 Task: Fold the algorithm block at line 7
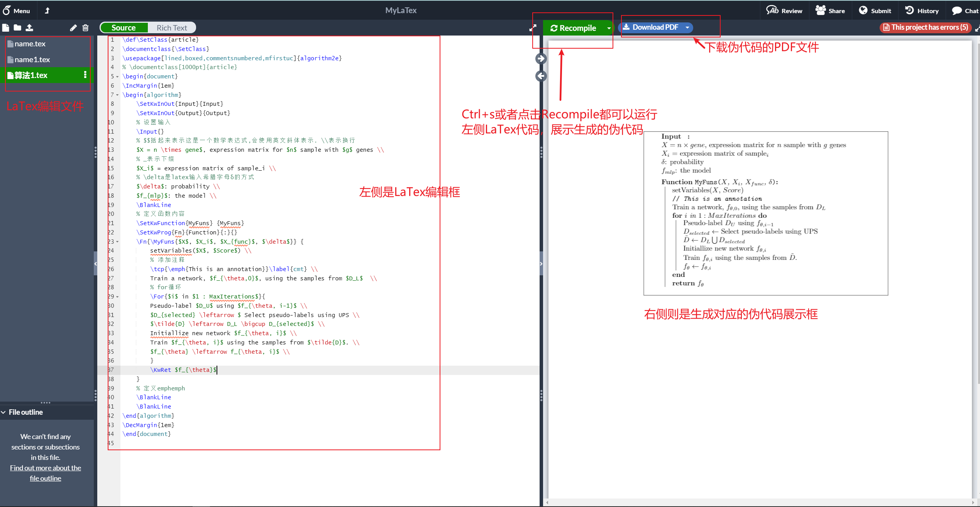pyautogui.click(x=117, y=95)
